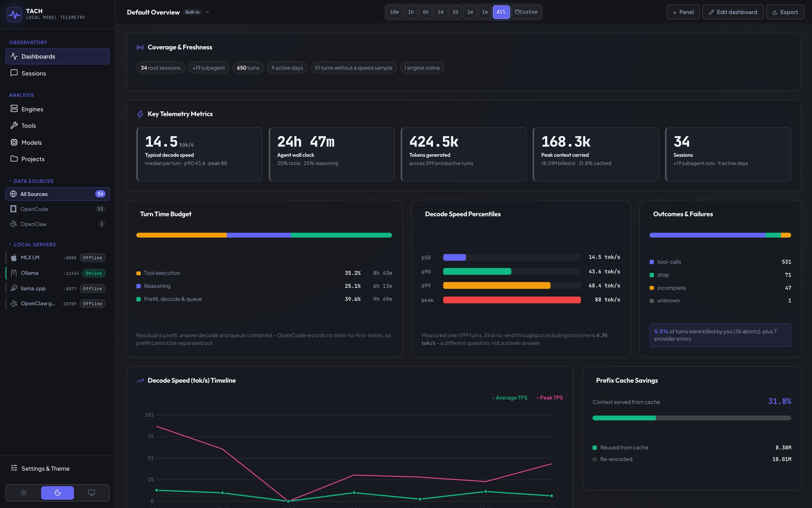
Task: Switch to light theme sun icon
Action: [24, 493]
